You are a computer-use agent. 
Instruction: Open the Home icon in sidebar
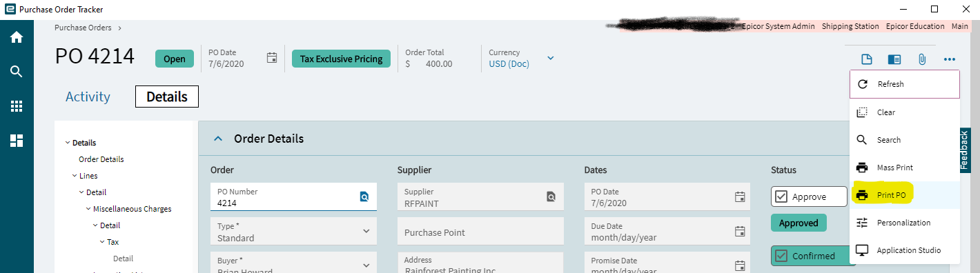click(17, 37)
